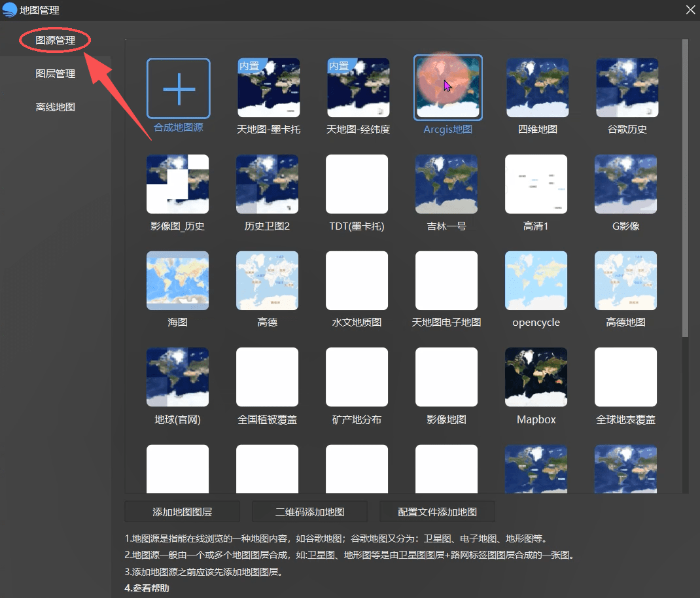Select the TDT(墨卡托) map source
This screenshot has width=700, height=598.
point(357,184)
